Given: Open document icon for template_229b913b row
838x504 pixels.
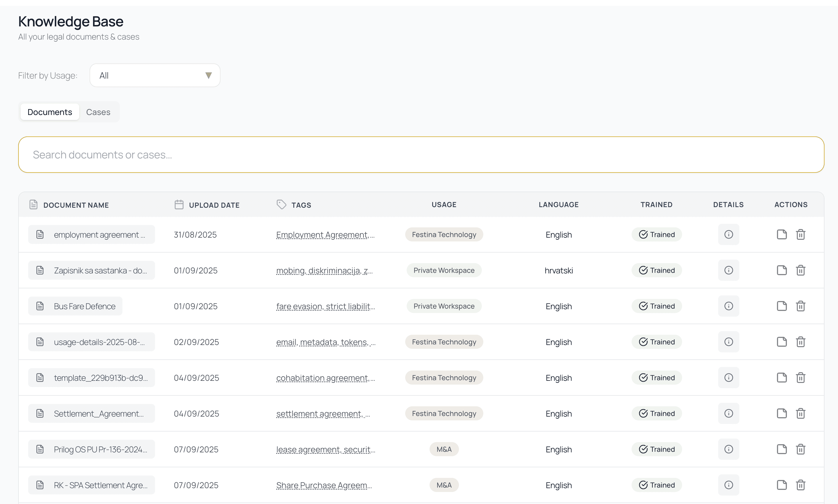Looking at the screenshot, I should 782,378.
